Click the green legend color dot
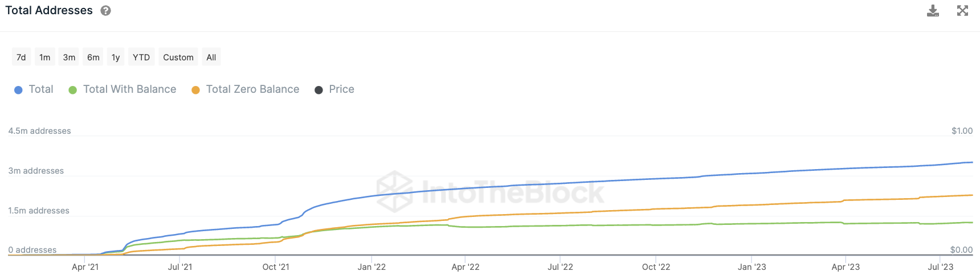The image size is (980, 279). coord(73,90)
